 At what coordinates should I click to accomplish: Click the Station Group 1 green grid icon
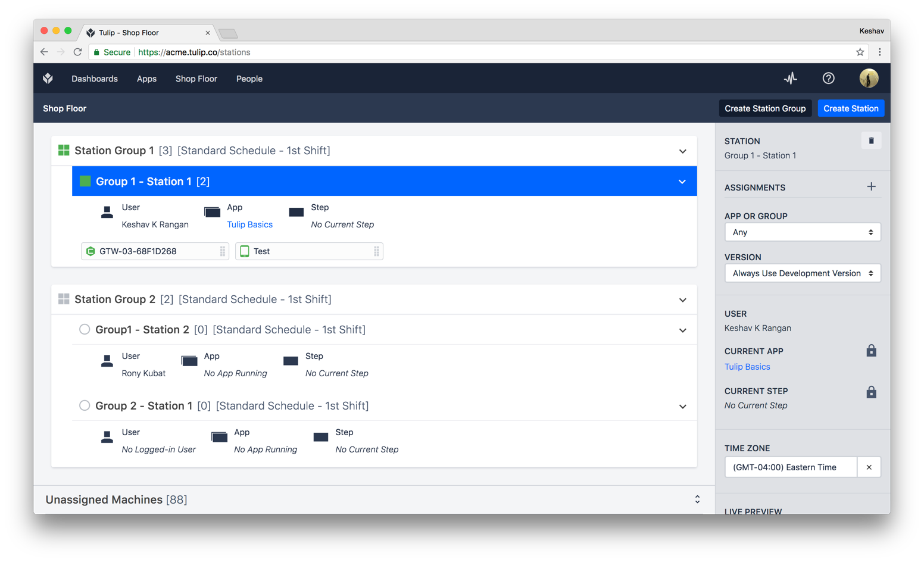coord(64,150)
